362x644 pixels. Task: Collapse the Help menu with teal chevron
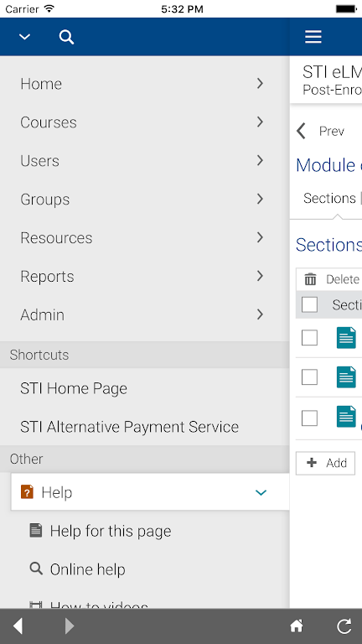pyautogui.click(x=261, y=492)
